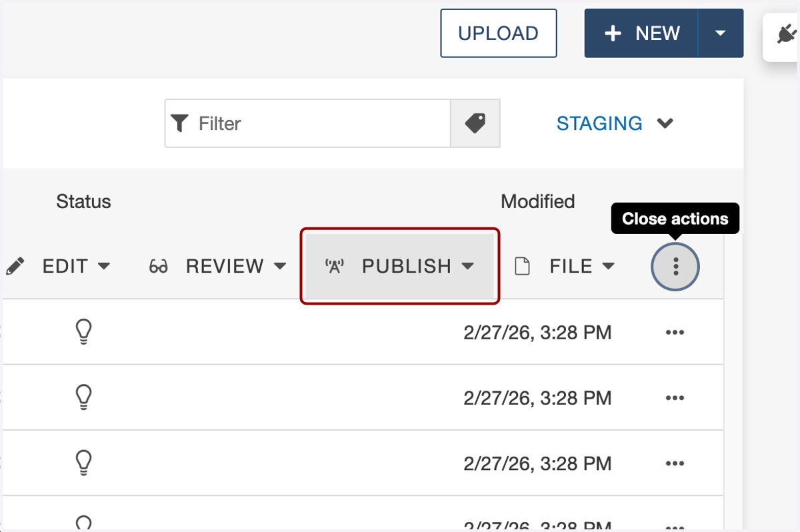Open the PUBLISH menu
The image size is (800, 532).
tap(399, 266)
